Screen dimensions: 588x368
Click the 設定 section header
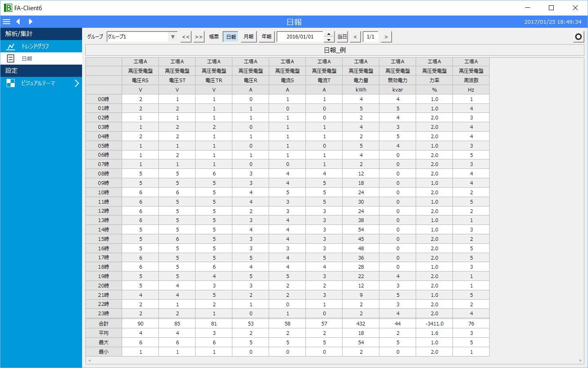point(41,71)
